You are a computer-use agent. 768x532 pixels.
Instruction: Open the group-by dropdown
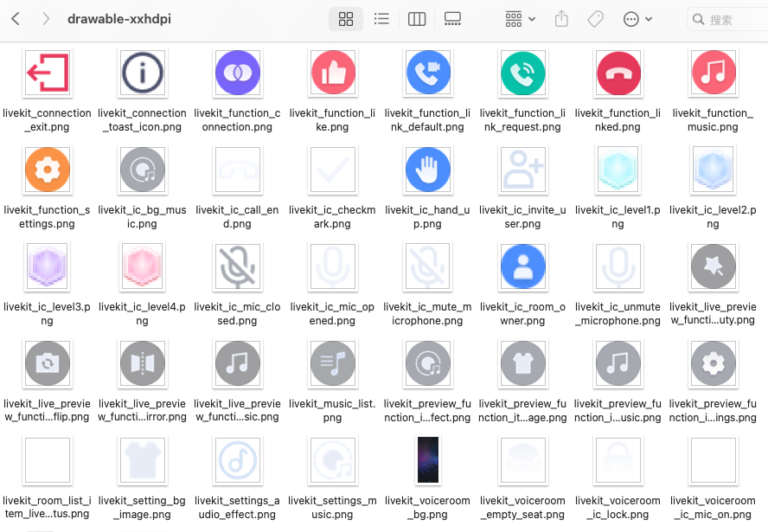pos(520,19)
